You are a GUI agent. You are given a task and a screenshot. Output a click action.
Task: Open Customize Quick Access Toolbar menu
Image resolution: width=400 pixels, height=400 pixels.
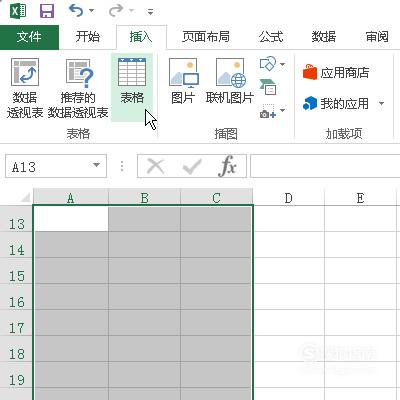click(x=151, y=12)
